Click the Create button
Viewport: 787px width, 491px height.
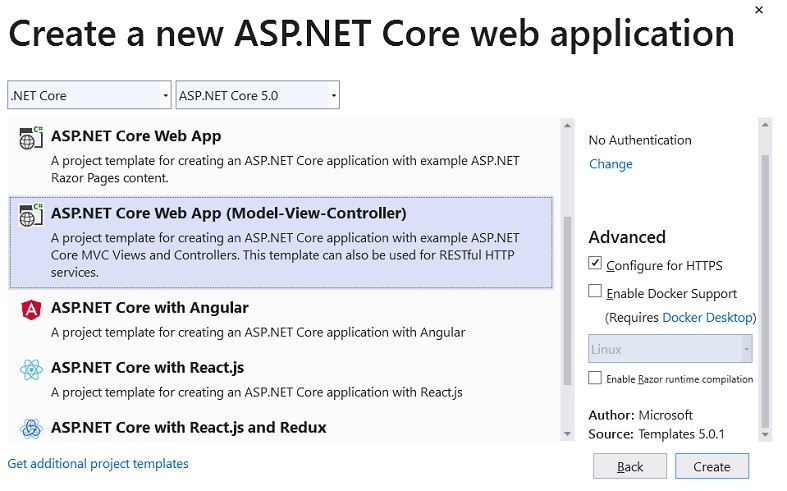pyautogui.click(x=712, y=466)
